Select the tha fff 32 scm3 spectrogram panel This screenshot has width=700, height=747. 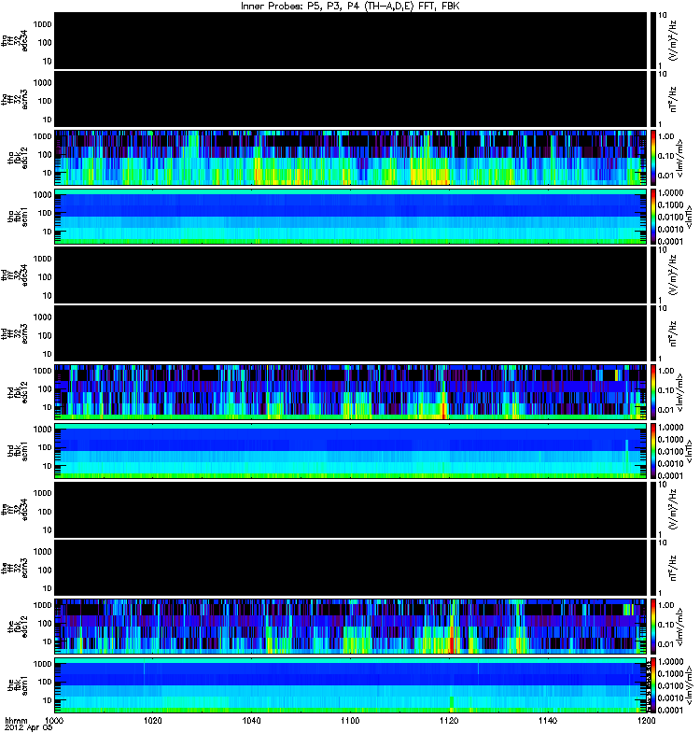point(351,100)
